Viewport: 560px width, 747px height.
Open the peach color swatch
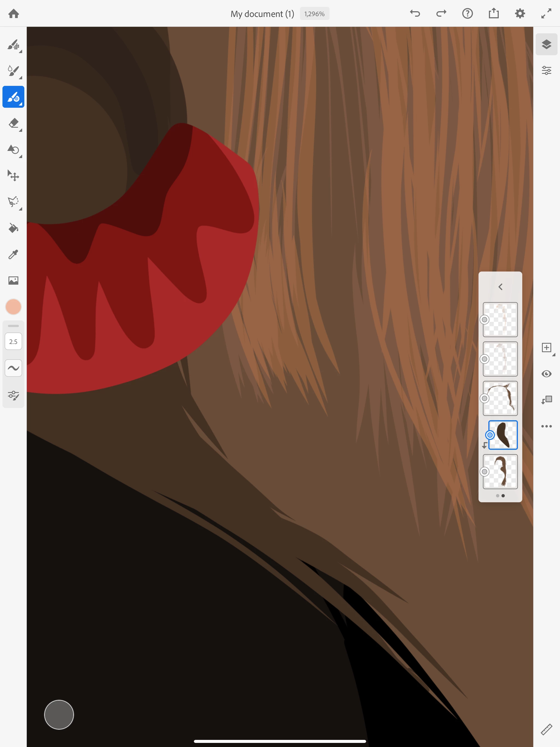pos(13,307)
